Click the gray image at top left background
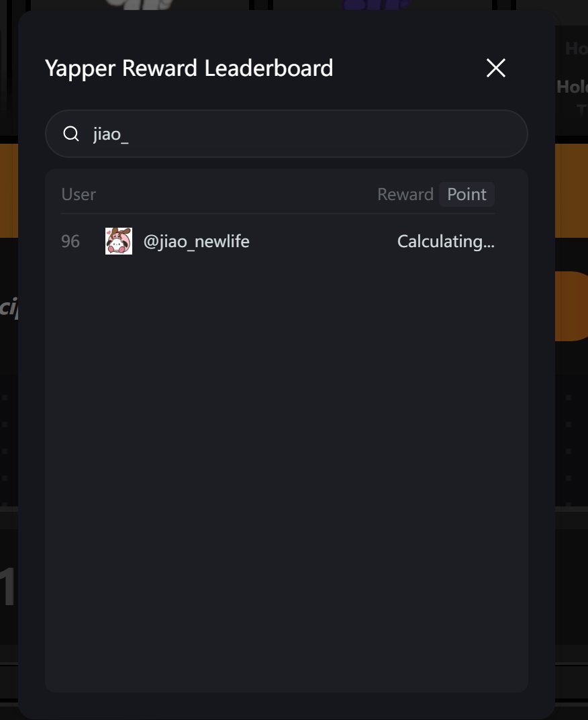 click(141, 5)
